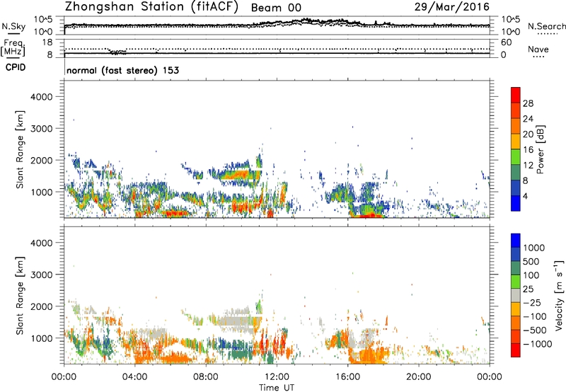Click the frequency dip near 03:00 UT
The height and width of the screenshot is (392, 566).
[x=117, y=52]
